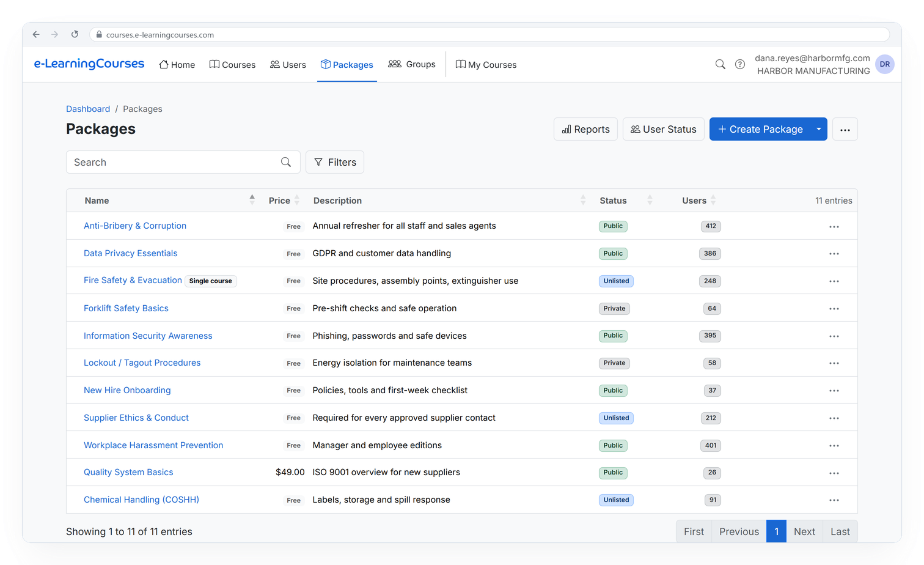Open Groups nav item
Screen dimensions: 924x565
[x=412, y=64]
